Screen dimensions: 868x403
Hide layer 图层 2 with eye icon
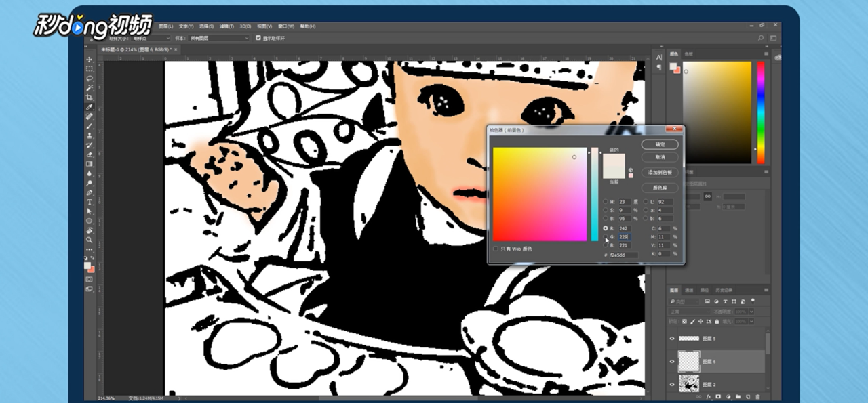coord(672,384)
